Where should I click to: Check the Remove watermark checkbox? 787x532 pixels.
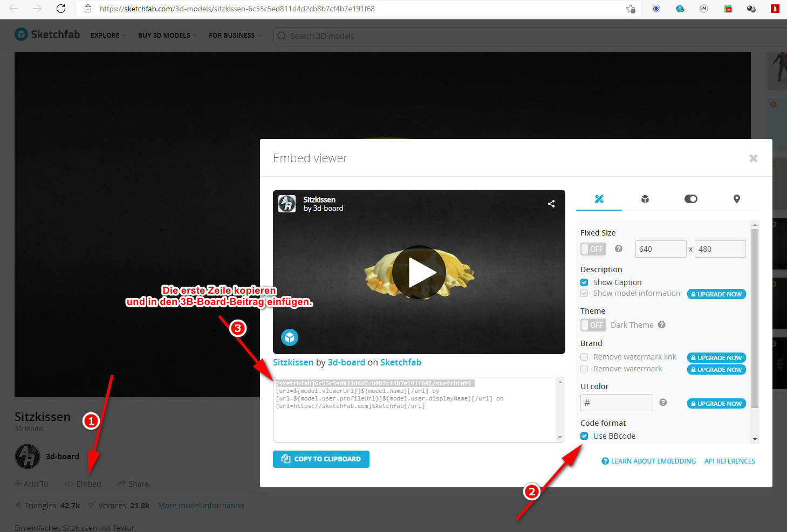click(584, 369)
